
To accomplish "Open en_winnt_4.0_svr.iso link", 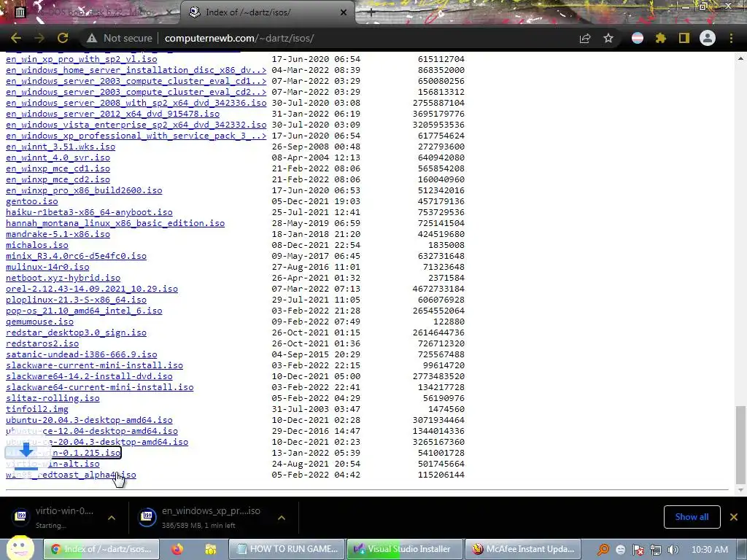I will click(x=58, y=157).
